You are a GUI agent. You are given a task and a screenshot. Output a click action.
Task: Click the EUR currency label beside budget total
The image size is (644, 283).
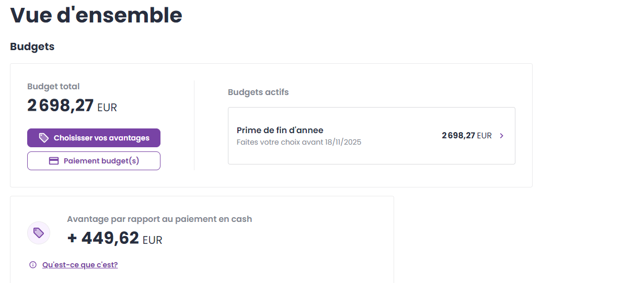[107, 108]
